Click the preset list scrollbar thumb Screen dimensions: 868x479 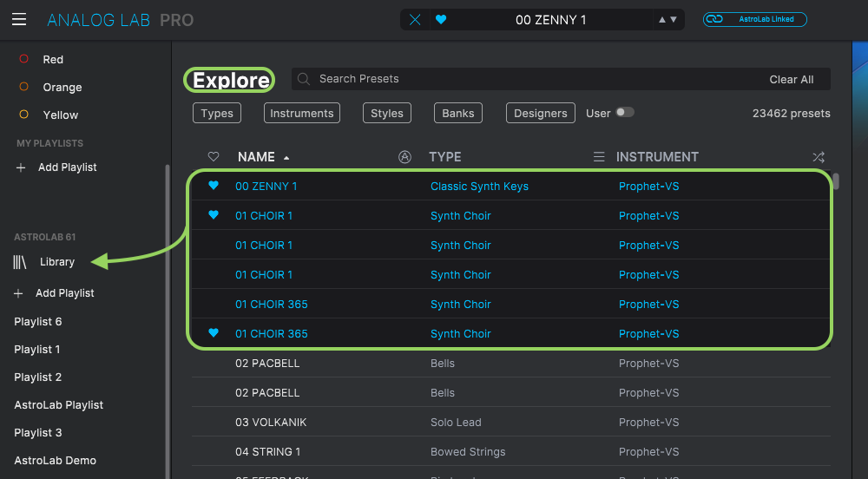point(836,180)
